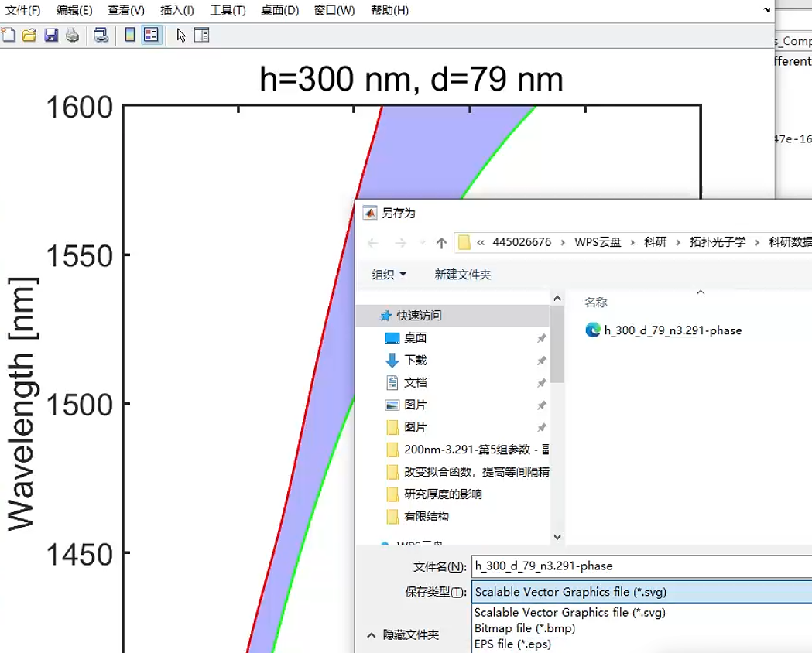Image resolution: width=812 pixels, height=653 pixels.
Task: Open the 窗口(W) menu
Action: point(334,10)
